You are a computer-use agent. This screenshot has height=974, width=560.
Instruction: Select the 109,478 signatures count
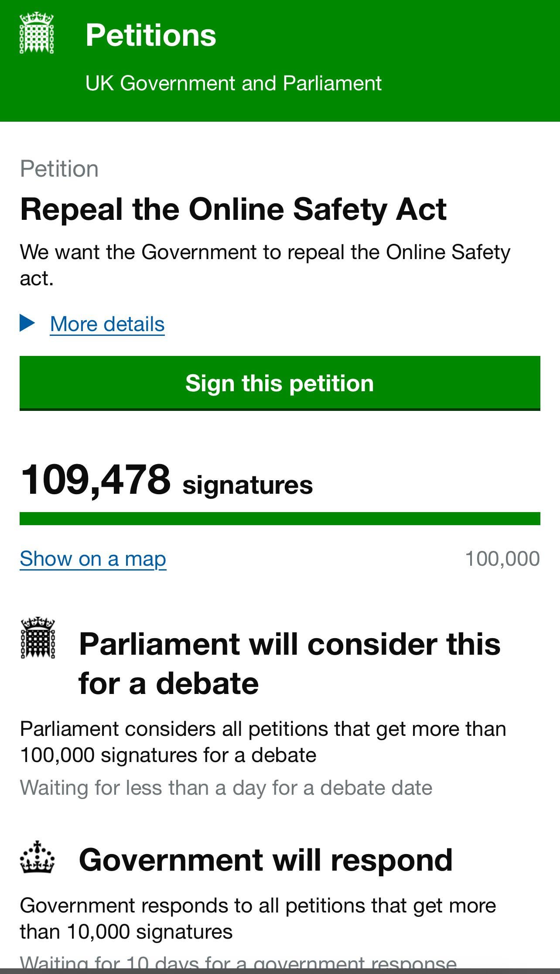pos(167,480)
